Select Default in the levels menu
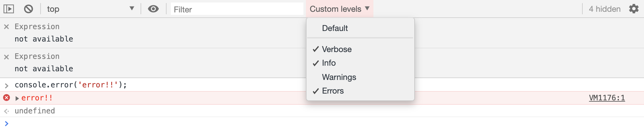The height and width of the screenshot is (132, 644). click(x=335, y=28)
